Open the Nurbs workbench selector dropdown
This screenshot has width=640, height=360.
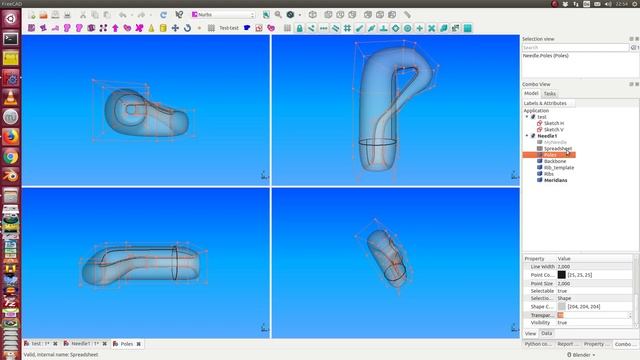point(223,15)
